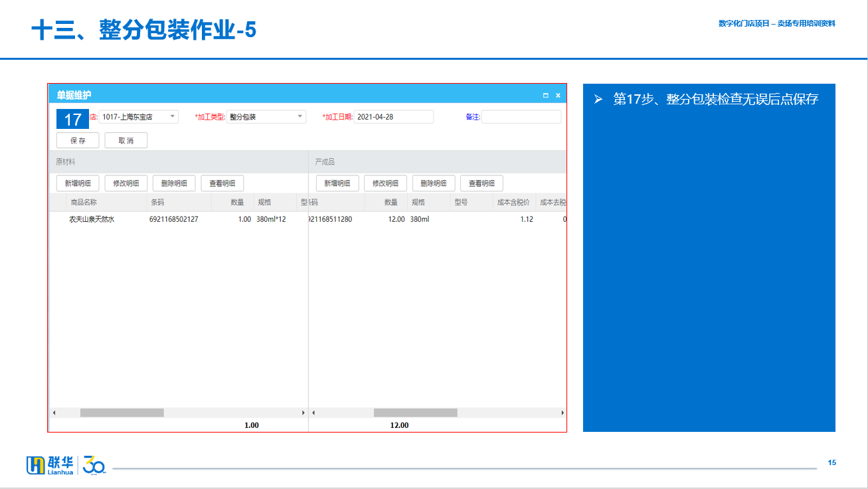Click 修改明细 under 原材料
Screen dimensions: 868x489
126,183
